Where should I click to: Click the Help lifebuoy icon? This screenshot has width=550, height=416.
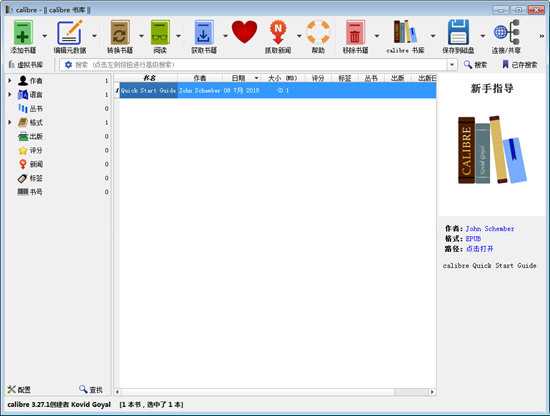click(318, 32)
